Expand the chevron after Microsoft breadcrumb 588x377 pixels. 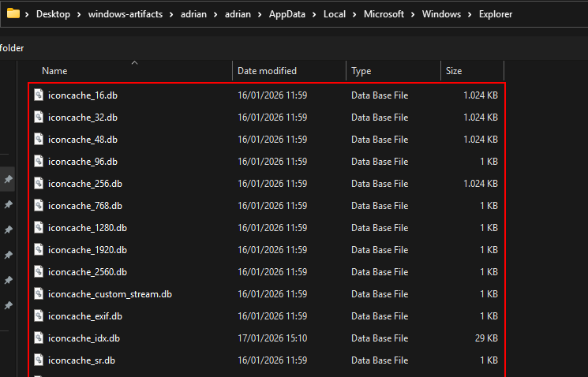coord(413,14)
